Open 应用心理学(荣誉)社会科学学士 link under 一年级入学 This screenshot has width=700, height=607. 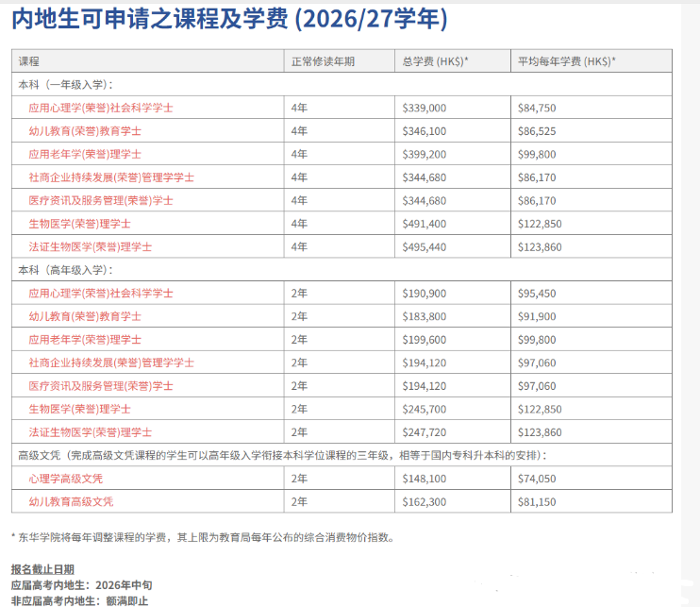101,108
